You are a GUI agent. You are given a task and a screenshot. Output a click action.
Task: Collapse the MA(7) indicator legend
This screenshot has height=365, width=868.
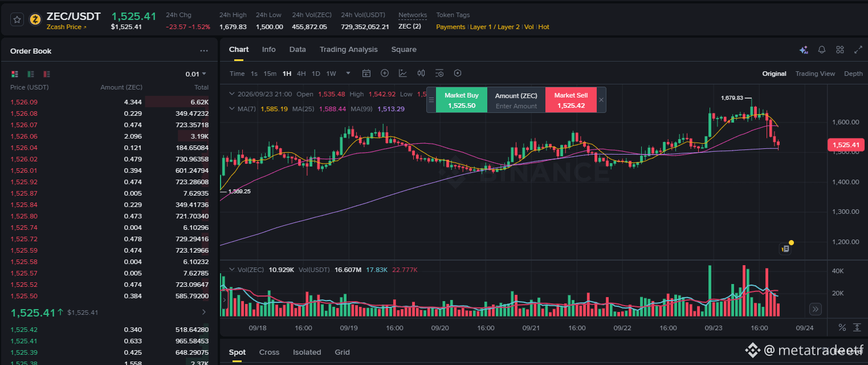pyautogui.click(x=232, y=108)
